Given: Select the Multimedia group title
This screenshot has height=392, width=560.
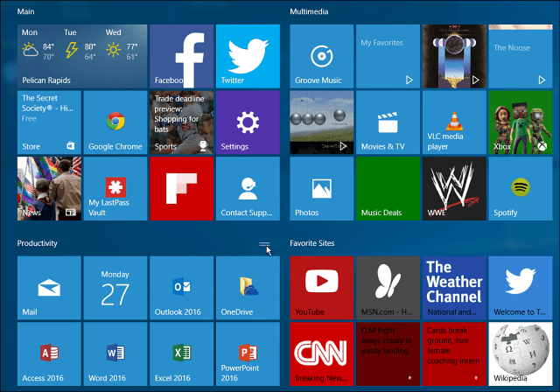Looking at the screenshot, I should [x=309, y=11].
